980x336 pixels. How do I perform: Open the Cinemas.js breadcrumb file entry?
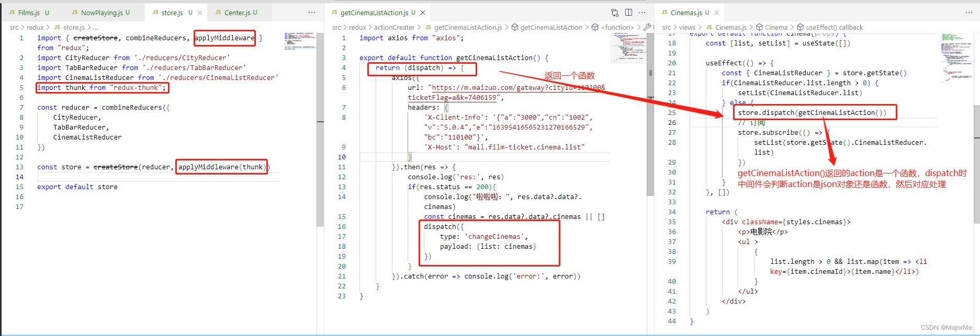click(726, 28)
